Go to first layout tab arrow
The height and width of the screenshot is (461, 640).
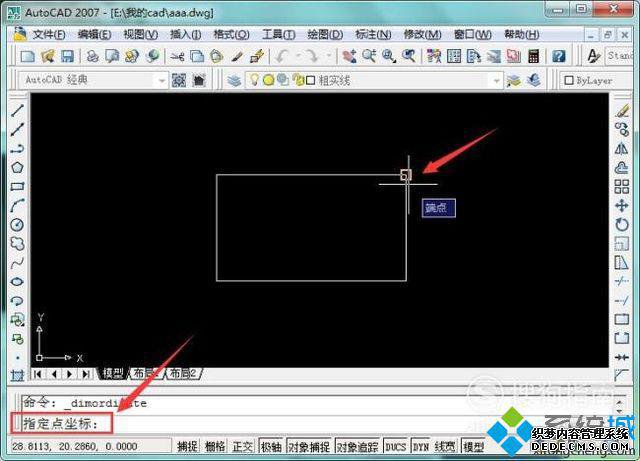click(x=38, y=374)
